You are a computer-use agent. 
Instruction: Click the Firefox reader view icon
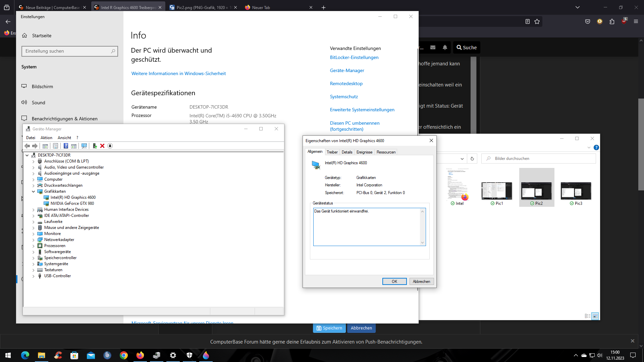528,21
